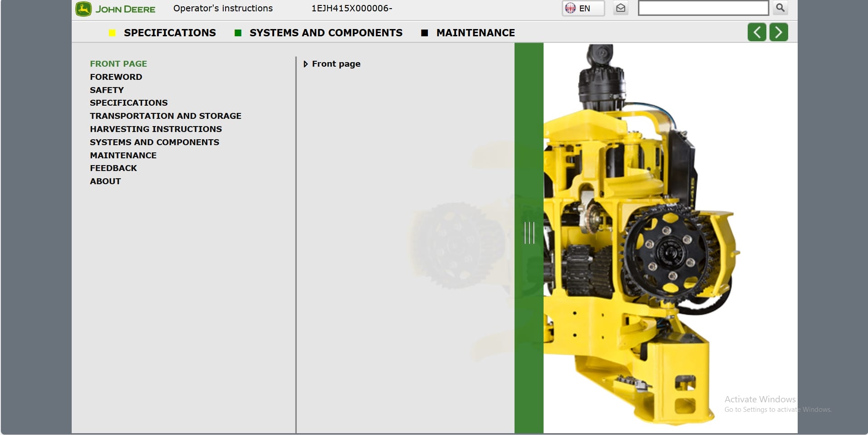The height and width of the screenshot is (435, 868).
Task: Open the SPECIFICATIONS top tab
Action: pos(170,33)
